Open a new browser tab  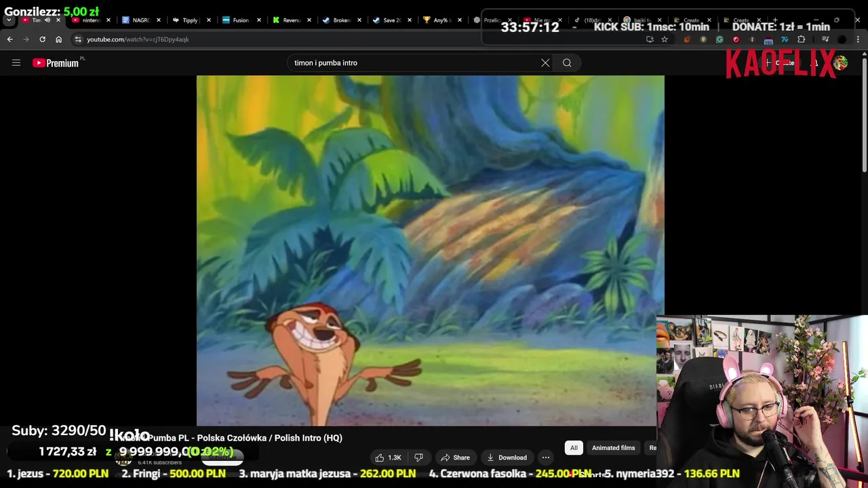775,20
